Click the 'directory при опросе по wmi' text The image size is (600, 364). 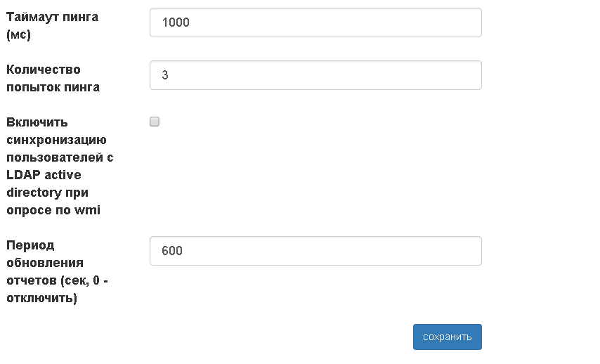(x=53, y=201)
